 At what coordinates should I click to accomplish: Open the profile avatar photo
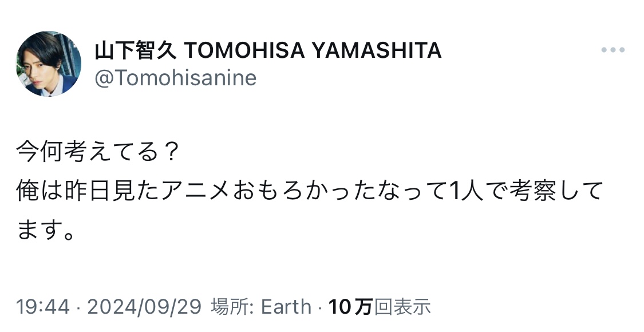coord(49,64)
